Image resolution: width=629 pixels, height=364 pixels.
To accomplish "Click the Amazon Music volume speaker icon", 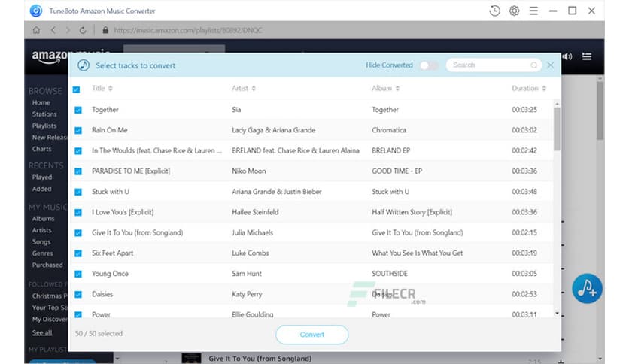I will 567,56.
